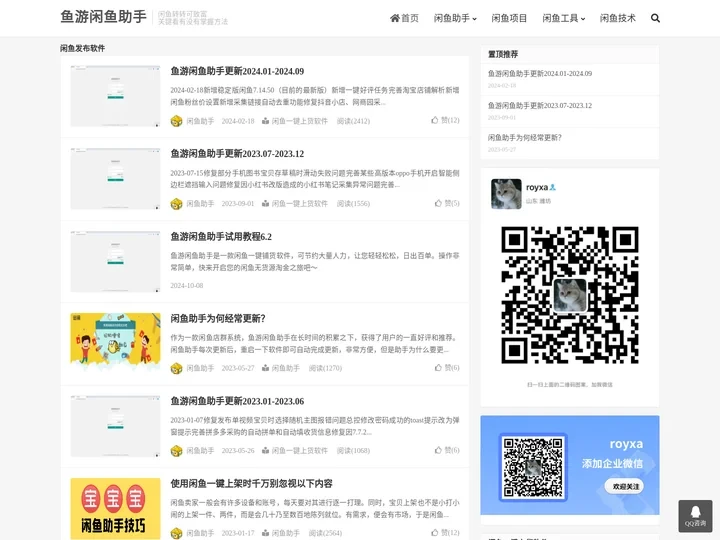Click the 鱼游闲鱼助手 site logo
The height and width of the screenshot is (540, 720).
point(103,17)
